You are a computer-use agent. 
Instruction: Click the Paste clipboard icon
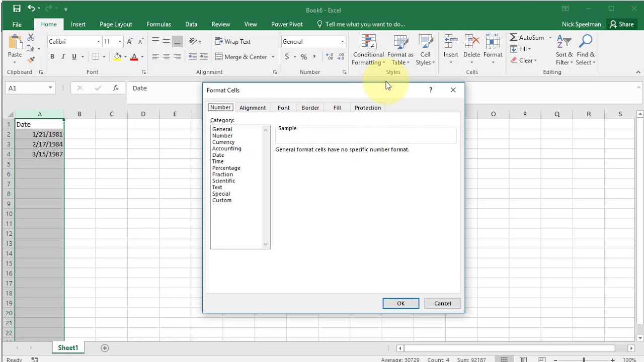[15, 42]
